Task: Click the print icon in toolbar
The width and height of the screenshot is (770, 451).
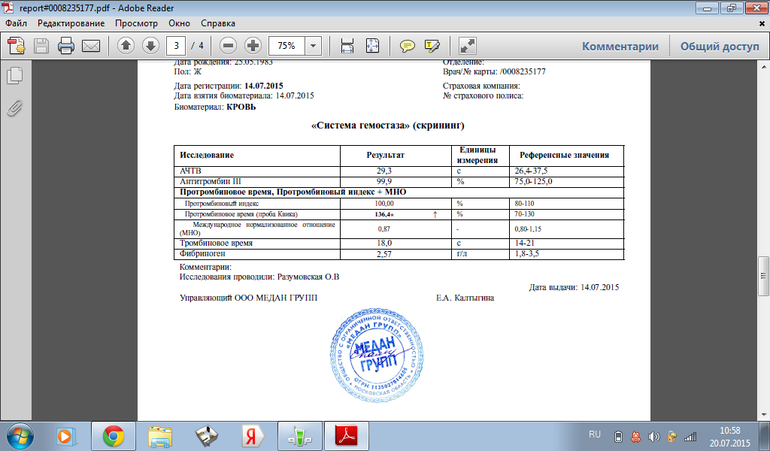Action: [x=66, y=46]
